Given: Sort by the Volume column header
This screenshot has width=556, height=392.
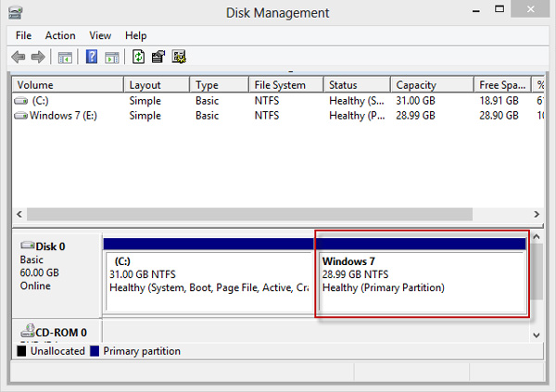Looking at the screenshot, I should coord(68,85).
